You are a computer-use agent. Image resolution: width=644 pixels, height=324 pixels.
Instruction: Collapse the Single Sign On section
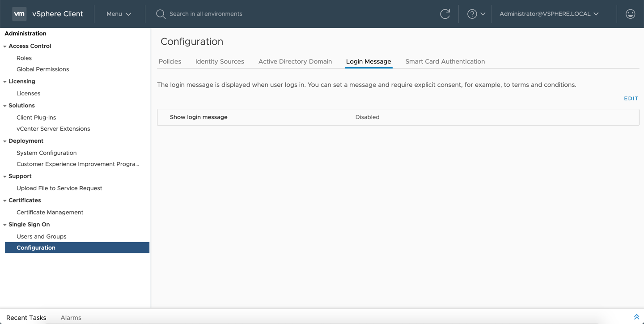4,224
